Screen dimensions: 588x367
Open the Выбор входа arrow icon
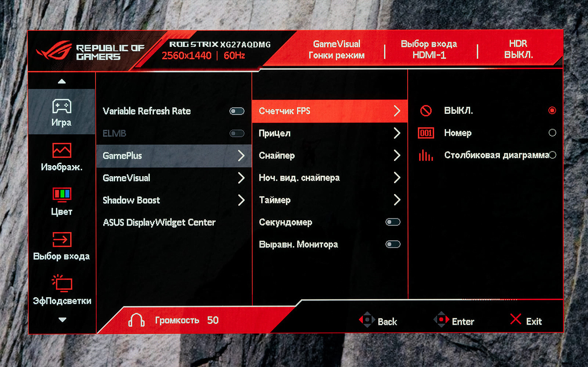coord(62,239)
